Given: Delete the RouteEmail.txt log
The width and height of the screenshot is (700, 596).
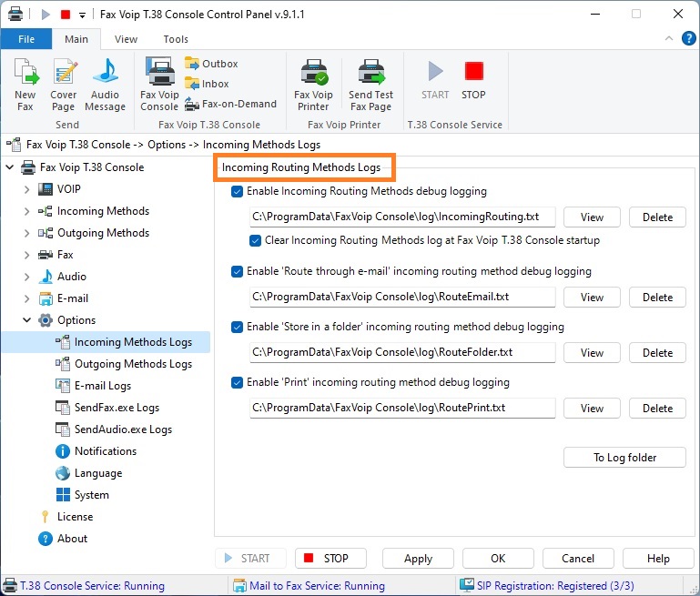Looking at the screenshot, I should (657, 298).
